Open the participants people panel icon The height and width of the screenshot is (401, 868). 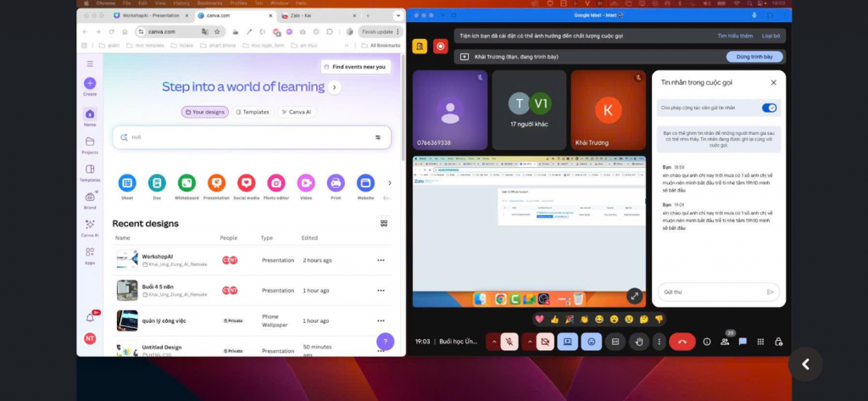[x=725, y=342]
